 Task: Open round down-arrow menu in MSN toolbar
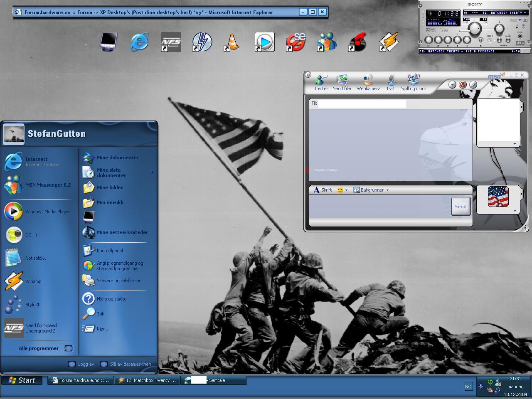[453, 85]
